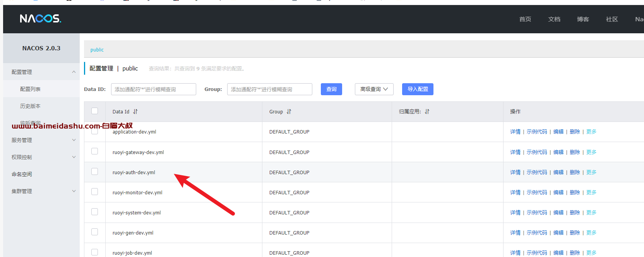644x257 pixels.
Task: Click 删除 for ruoyi-job-dev.yml
Action: pyautogui.click(x=575, y=253)
